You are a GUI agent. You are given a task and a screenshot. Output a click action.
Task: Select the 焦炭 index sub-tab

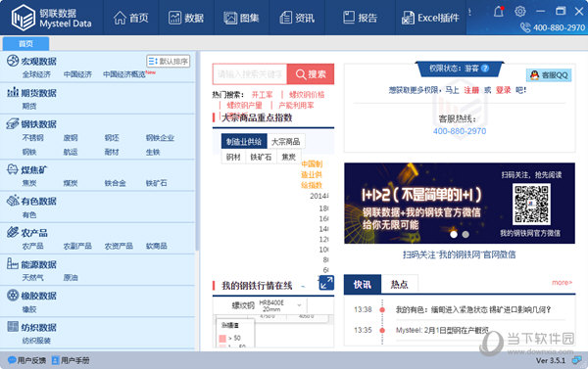click(x=289, y=157)
